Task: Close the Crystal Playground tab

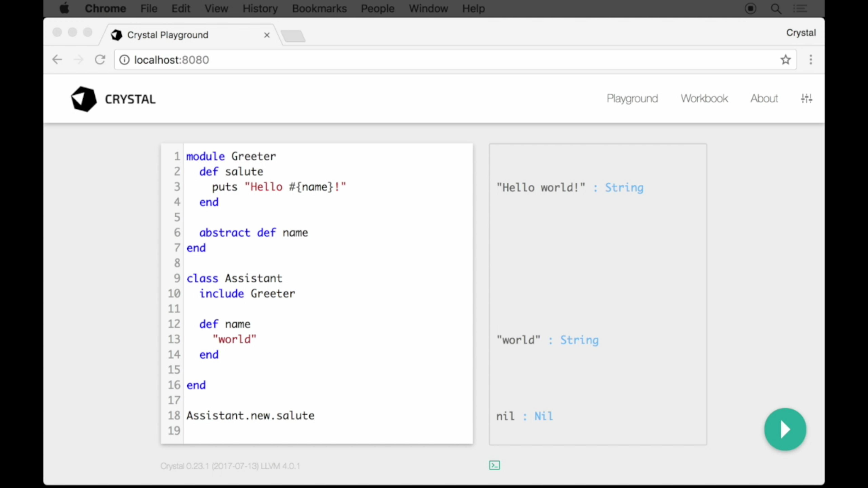Action: [x=267, y=35]
